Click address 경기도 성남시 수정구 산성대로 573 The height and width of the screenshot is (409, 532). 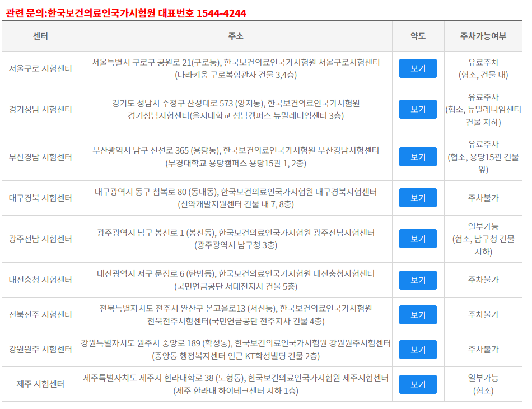coord(236,109)
